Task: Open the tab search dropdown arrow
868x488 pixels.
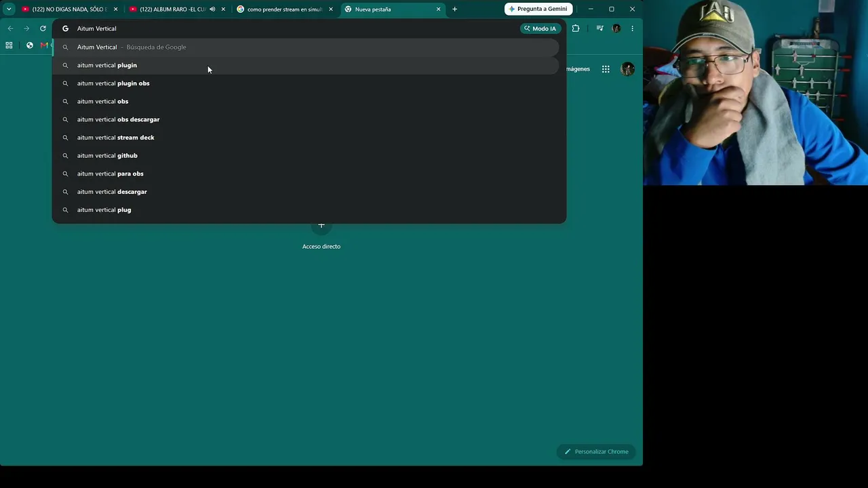Action: pyautogui.click(x=9, y=9)
